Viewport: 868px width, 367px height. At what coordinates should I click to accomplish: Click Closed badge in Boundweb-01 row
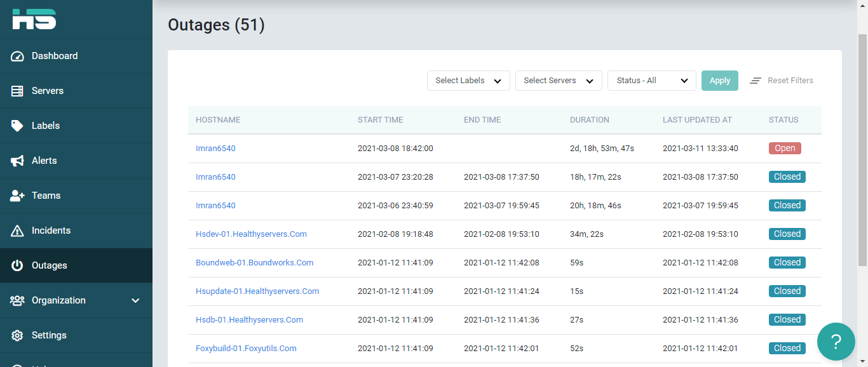click(787, 262)
